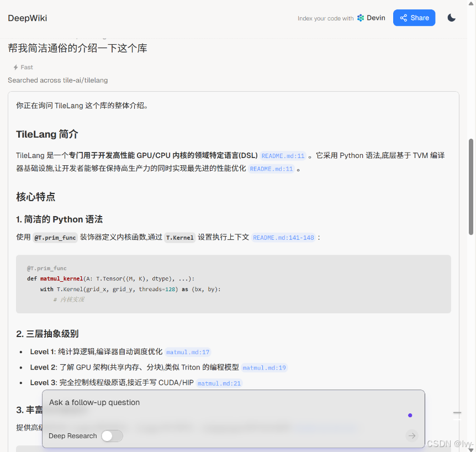Click the scroll-down arrow of scrollbar
This screenshot has width=476, height=452.
(471, 449)
